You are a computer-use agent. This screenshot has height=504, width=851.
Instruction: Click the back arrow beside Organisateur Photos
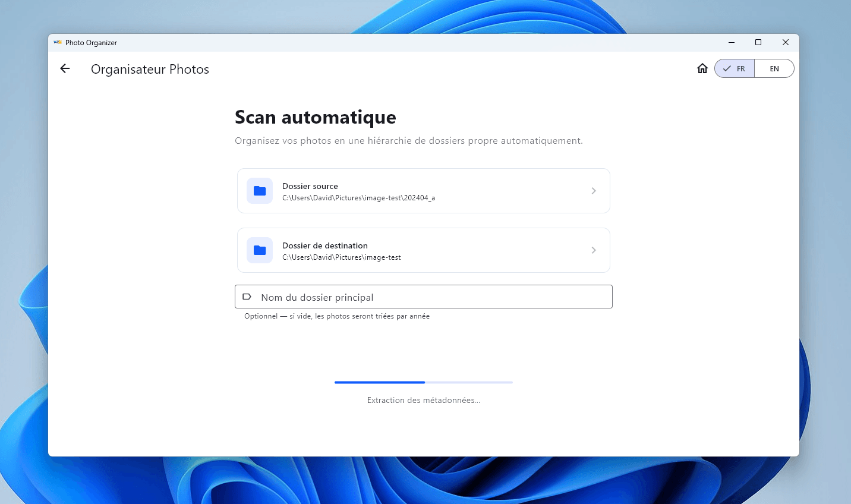coord(64,68)
